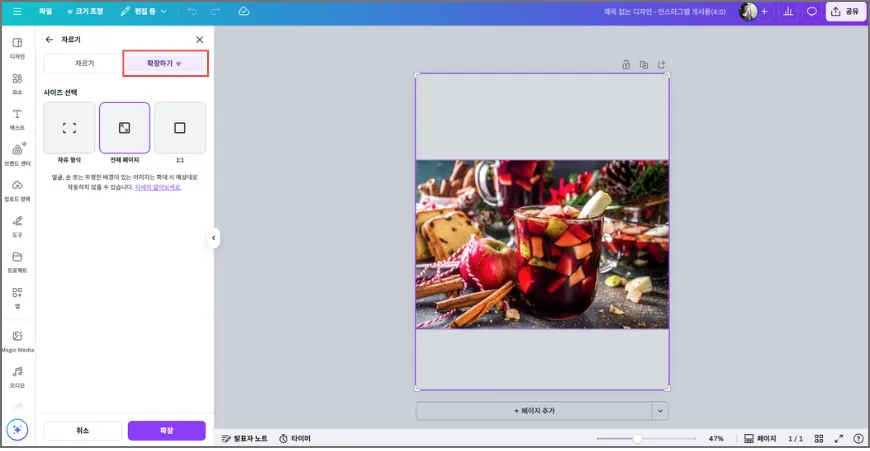The height and width of the screenshot is (451, 870).
Task: Open the 파일 menu
Action: click(45, 11)
